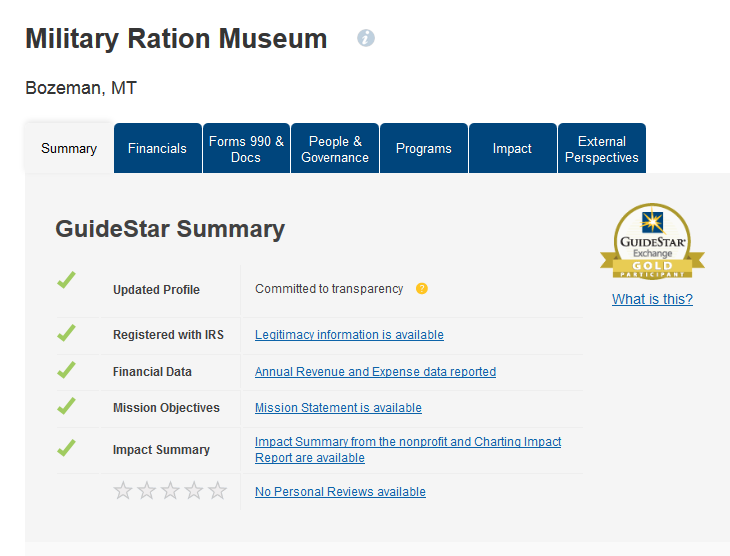Open the Forms 990 & Docs tab
The height and width of the screenshot is (556, 730).
[246, 148]
